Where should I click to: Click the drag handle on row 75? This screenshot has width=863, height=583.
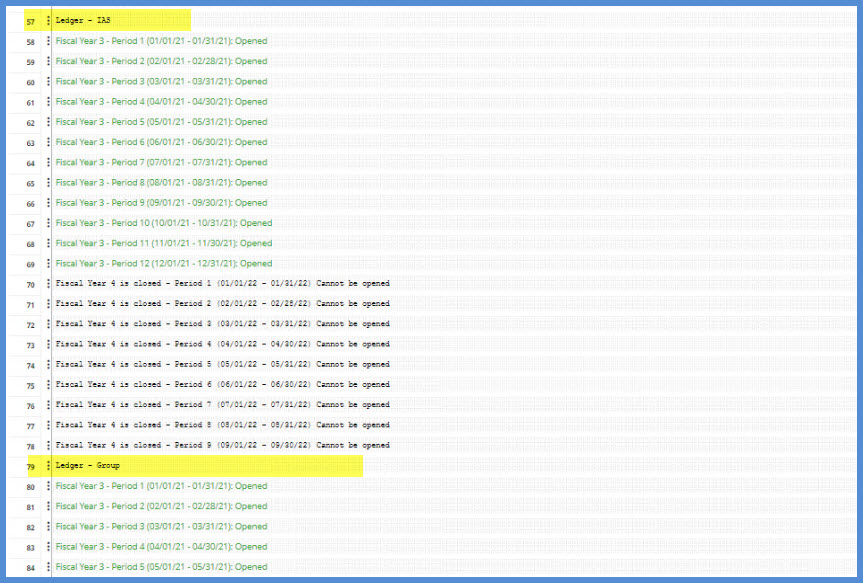(x=48, y=385)
